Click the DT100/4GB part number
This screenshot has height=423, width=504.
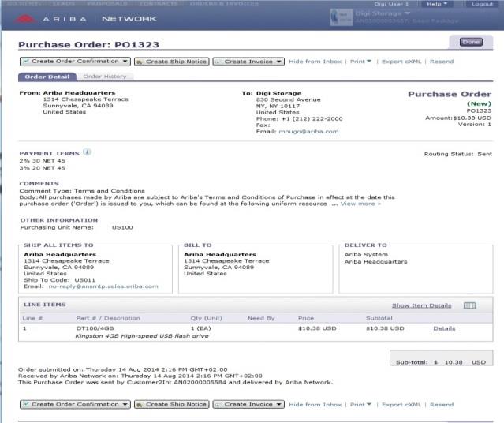tap(95, 328)
